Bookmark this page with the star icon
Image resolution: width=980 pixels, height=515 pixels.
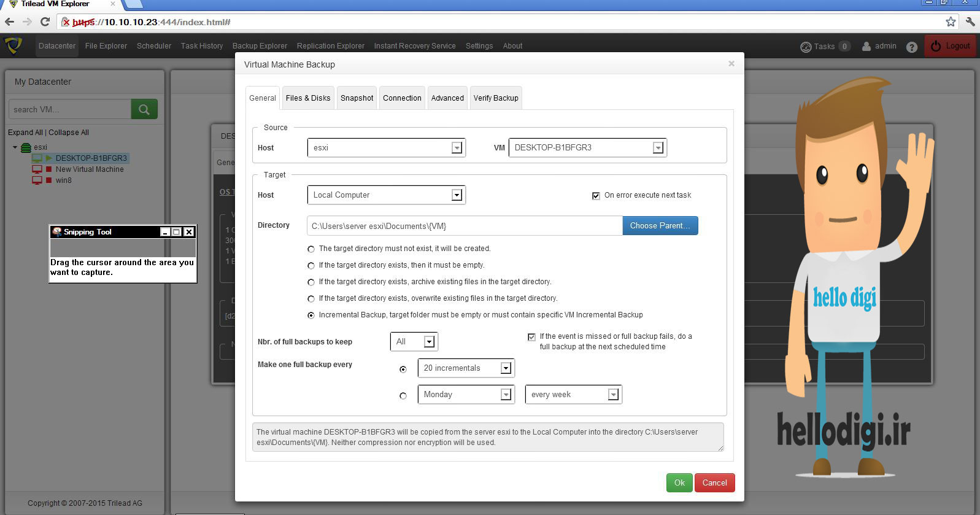click(951, 22)
